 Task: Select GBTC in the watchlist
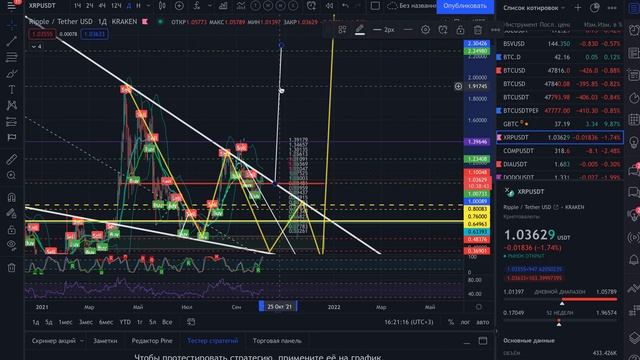pos(560,124)
